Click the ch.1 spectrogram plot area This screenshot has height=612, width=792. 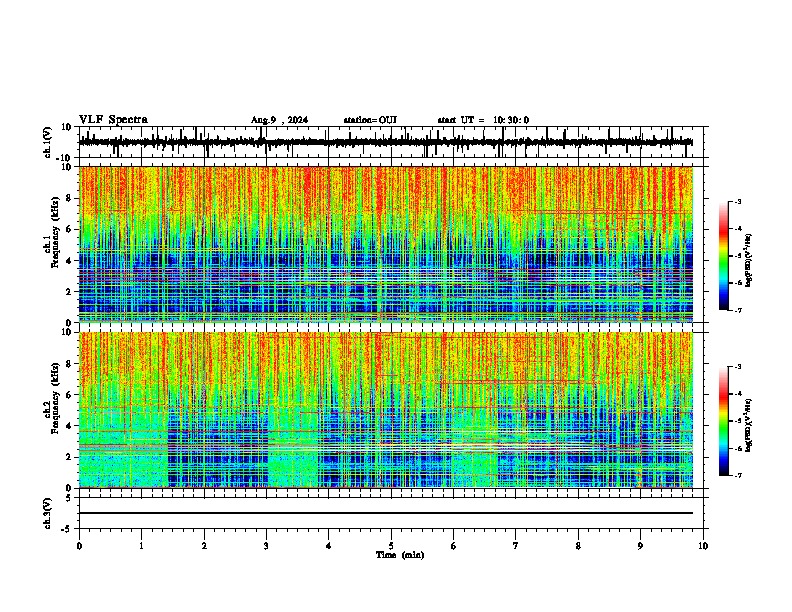click(386, 244)
